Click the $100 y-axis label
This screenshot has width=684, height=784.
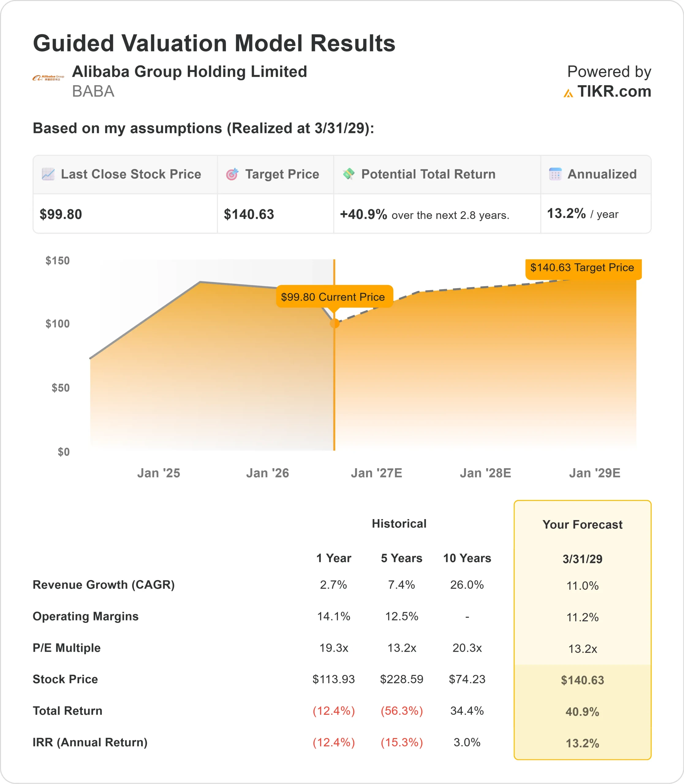(x=58, y=324)
